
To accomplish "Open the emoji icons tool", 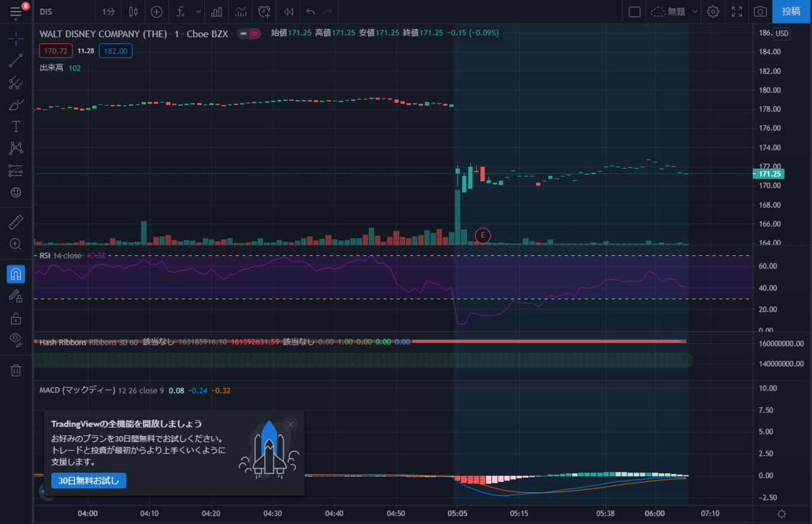I will point(16,192).
